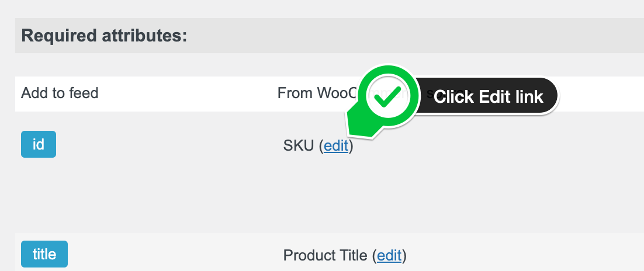The image size is (644, 271).
Task: Click the Product Title source text
Action: pyautogui.click(x=326, y=255)
